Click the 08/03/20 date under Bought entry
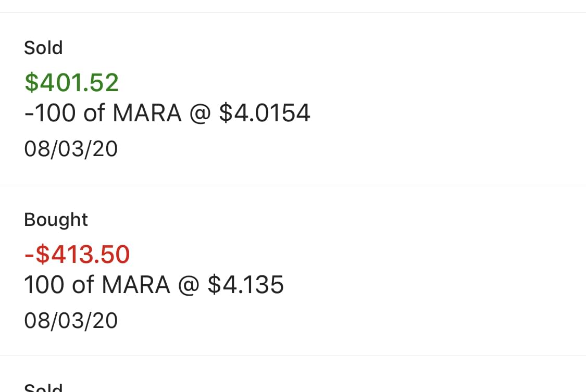 pos(71,321)
